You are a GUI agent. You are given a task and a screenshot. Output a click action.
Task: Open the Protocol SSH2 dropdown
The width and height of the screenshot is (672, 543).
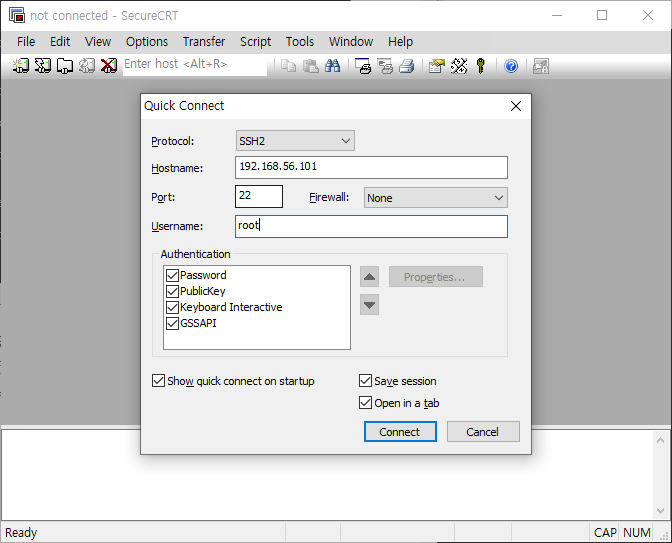(x=295, y=141)
